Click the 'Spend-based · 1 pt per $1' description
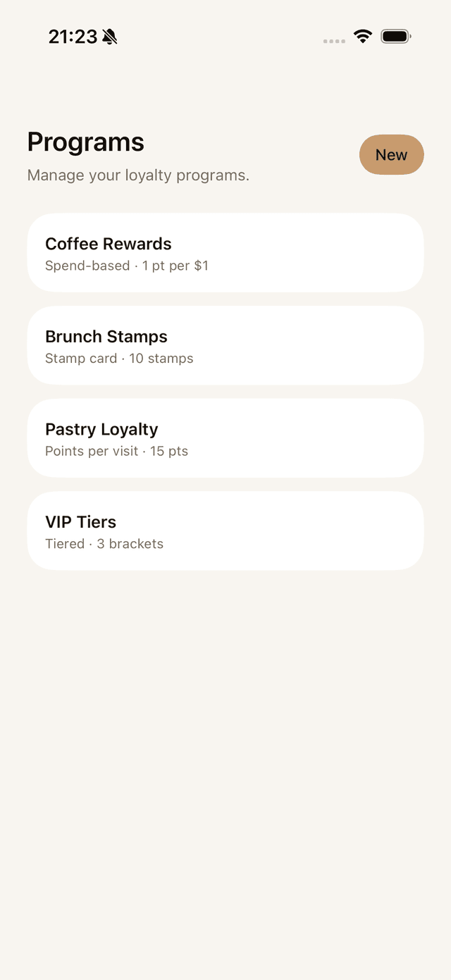Image resolution: width=451 pixels, height=980 pixels. tap(127, 266)
